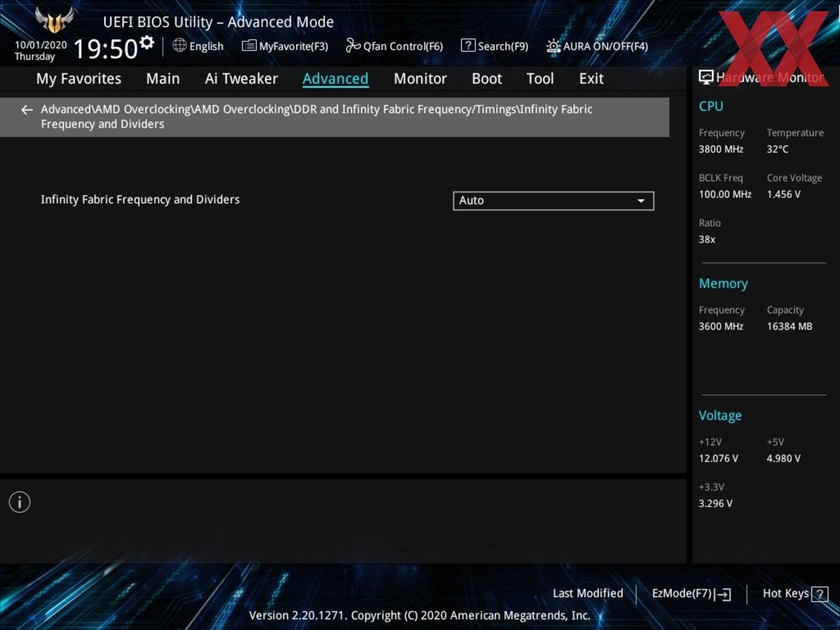
Task: Switch to the Boot tab
Action: pyautogui.click(x=487, y=78)
